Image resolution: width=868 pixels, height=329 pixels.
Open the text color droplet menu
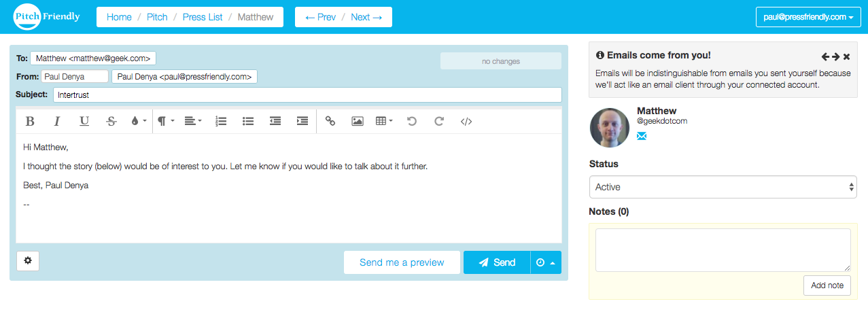[x=138, y=121]
